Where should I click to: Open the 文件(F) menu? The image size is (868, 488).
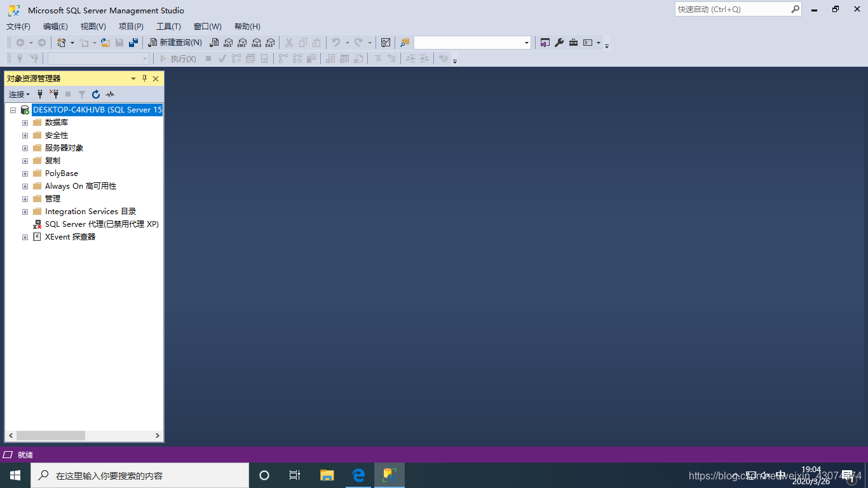(x=18, y=26)
